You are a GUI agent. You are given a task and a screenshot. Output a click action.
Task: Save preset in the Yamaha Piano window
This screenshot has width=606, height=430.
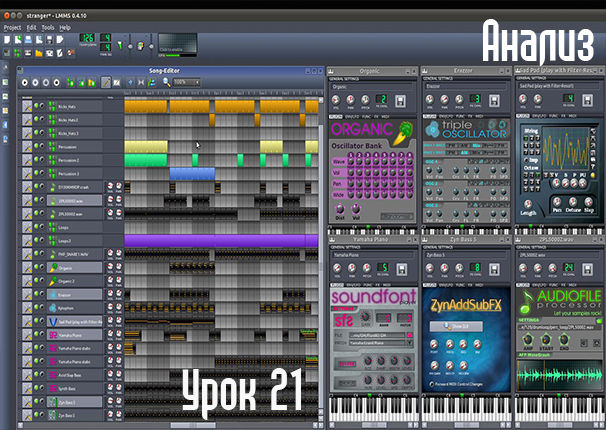click(x=402, y=269)
